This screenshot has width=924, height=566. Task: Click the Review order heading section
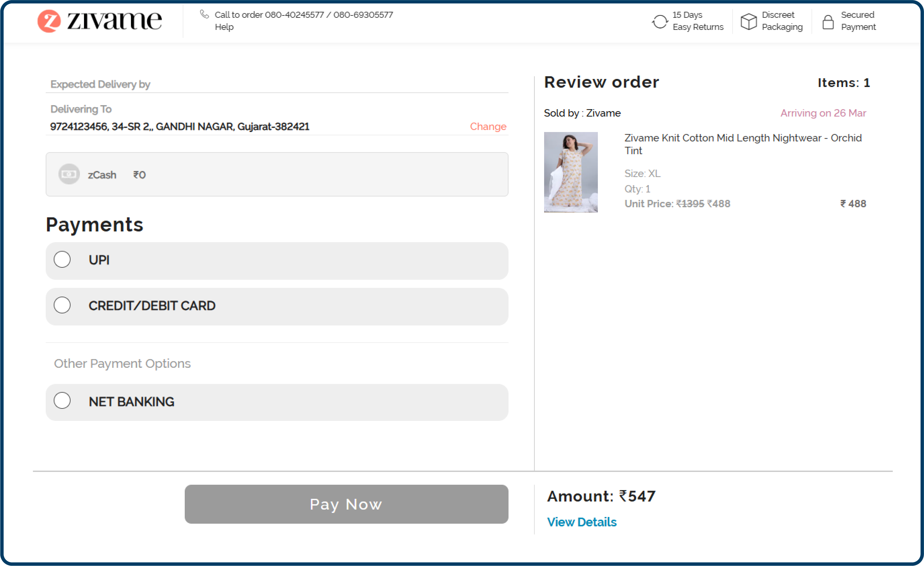(x=602, y=82)
